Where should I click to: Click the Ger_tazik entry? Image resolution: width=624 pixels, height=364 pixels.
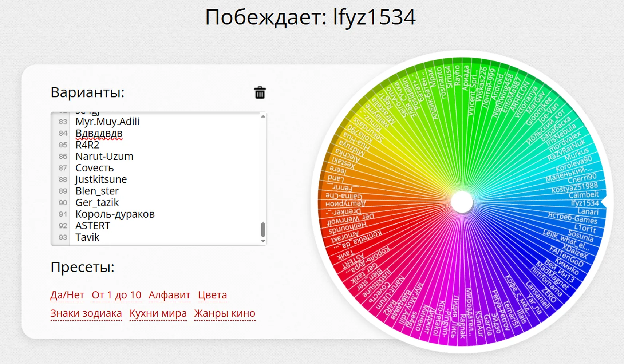coord(97,203)
